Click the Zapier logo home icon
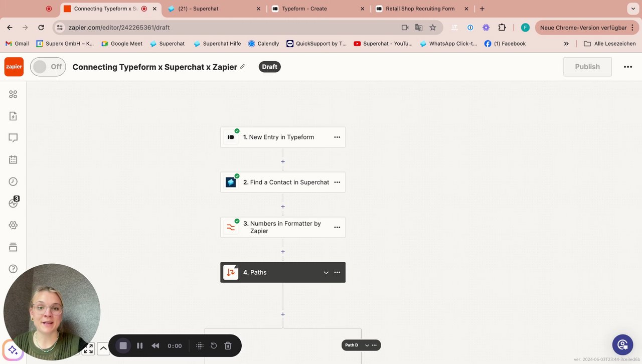642x364 pixels. (x=14, y=67)
